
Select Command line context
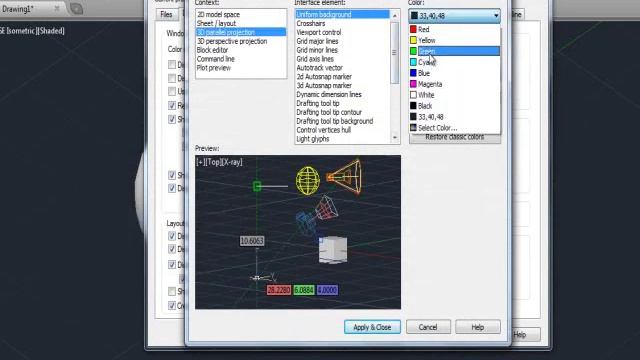pyautogui.click(x=241, y=59)
